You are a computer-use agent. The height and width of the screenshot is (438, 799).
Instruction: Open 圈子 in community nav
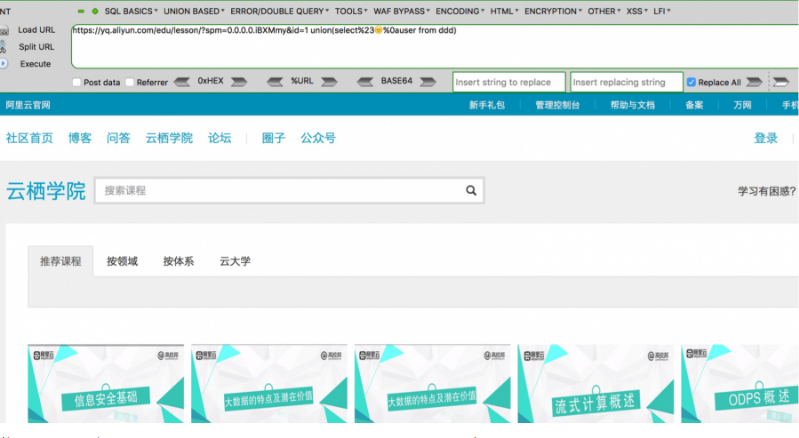coord(274,138)
